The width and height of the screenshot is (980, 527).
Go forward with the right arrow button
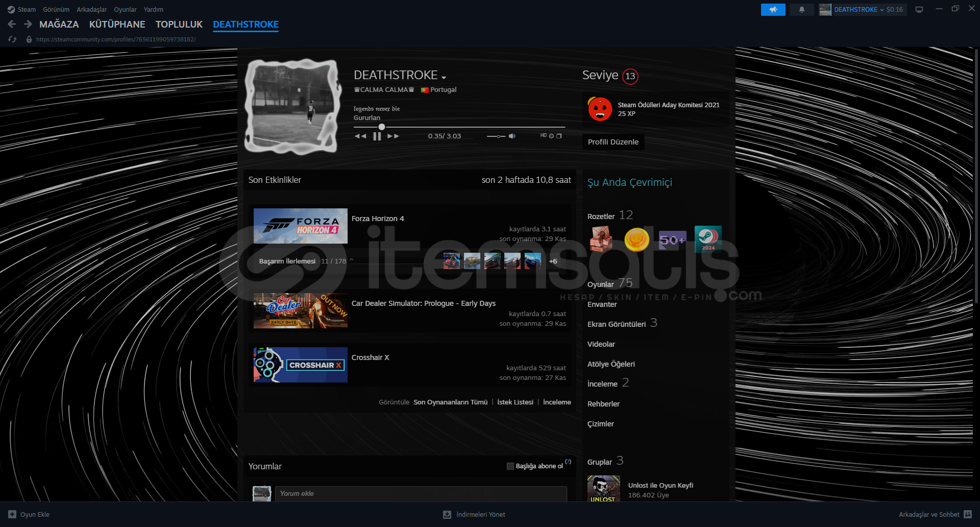[28, 24]
